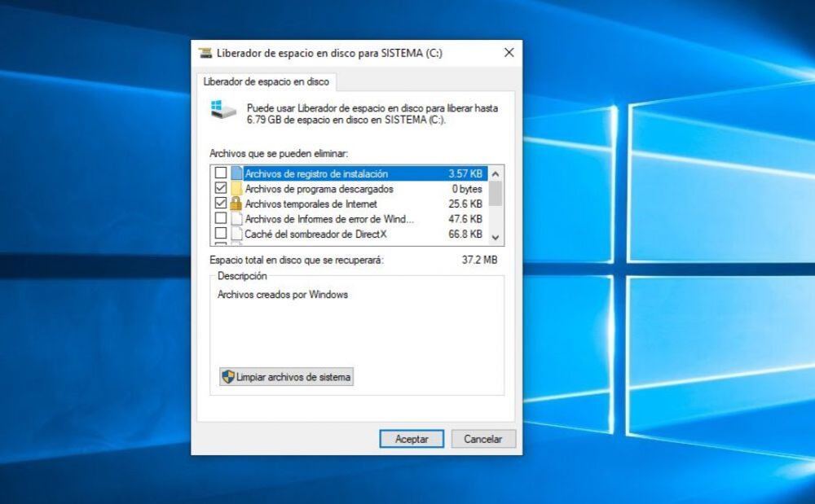This screenshot has height=504, width=815.
Task: Click the shield icon on Limpiar archivos button
Action: 229,377
